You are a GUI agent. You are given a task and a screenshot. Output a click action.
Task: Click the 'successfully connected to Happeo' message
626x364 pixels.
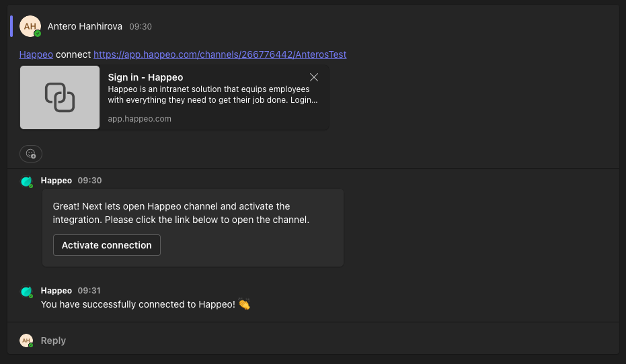point(138,305)
